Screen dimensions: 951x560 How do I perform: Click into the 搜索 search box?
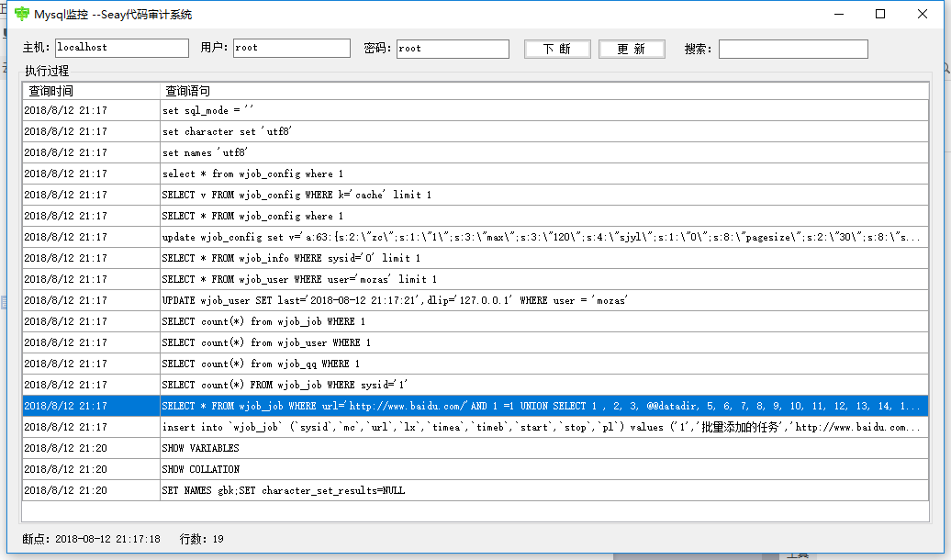pyautogui.click(x=793, y=50)
